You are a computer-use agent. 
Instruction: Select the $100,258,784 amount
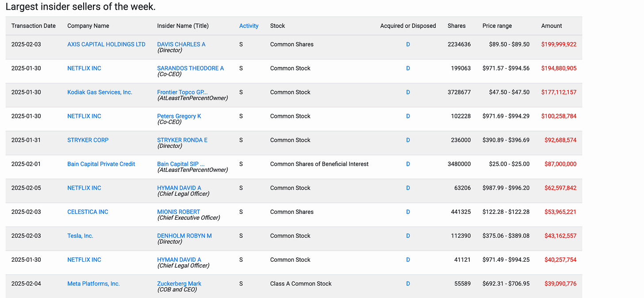[559, 116]
